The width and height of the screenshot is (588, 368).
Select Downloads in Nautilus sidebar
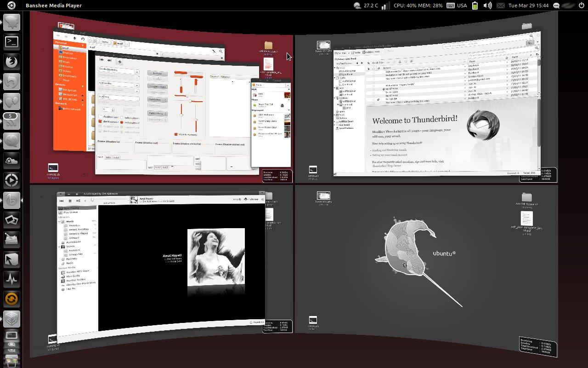pyautogui.click(x=69, y=76)
